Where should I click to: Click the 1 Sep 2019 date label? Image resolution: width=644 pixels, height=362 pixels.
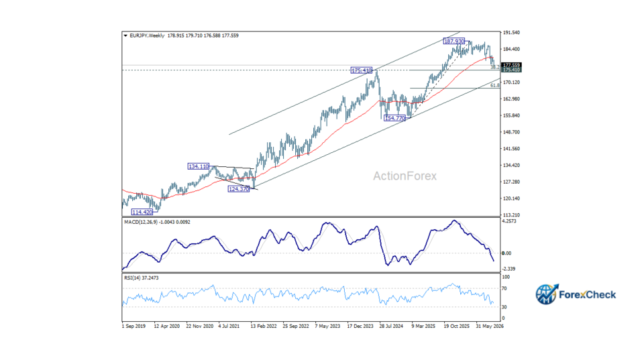tap(134, 326)
